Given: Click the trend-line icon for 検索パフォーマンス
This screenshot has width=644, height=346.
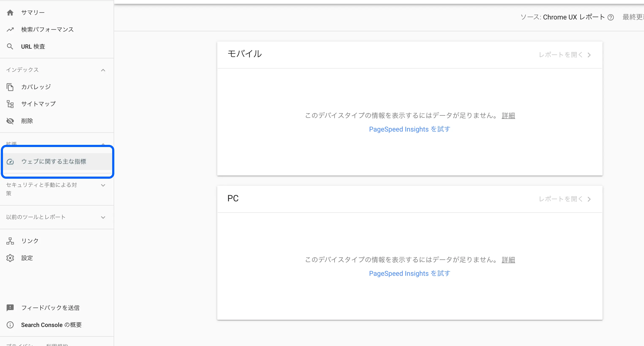Looking at the screenshot, I should pyautogui.click(x=10, y=30).
